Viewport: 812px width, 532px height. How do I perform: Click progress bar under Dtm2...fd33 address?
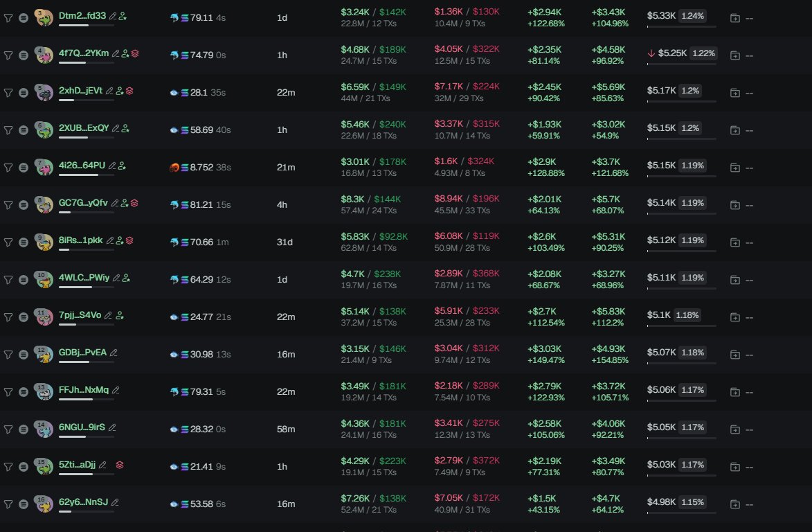(x=87, y=26)
